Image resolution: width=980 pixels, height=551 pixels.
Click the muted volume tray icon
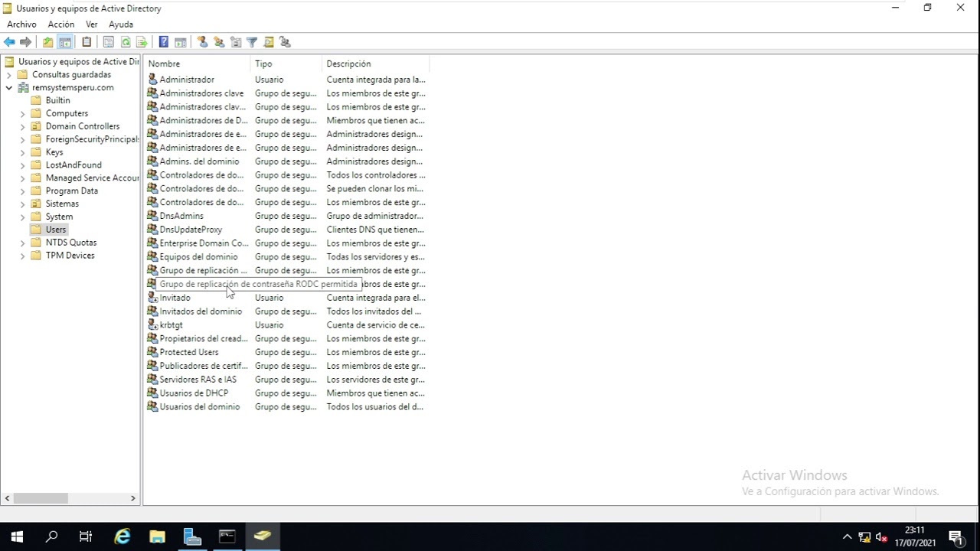pyautogui.click(x=881, y=536)
